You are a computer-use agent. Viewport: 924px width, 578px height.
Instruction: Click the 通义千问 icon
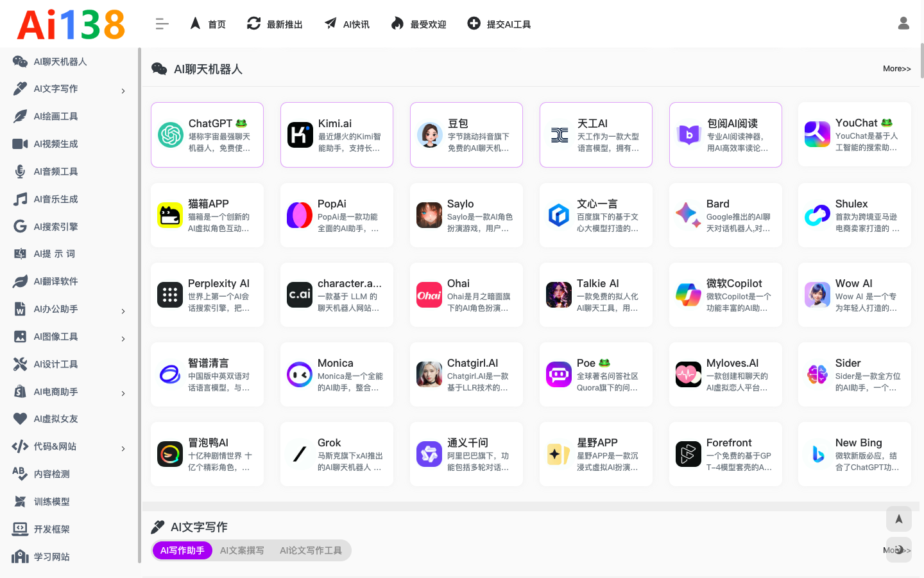pos(429,454)
